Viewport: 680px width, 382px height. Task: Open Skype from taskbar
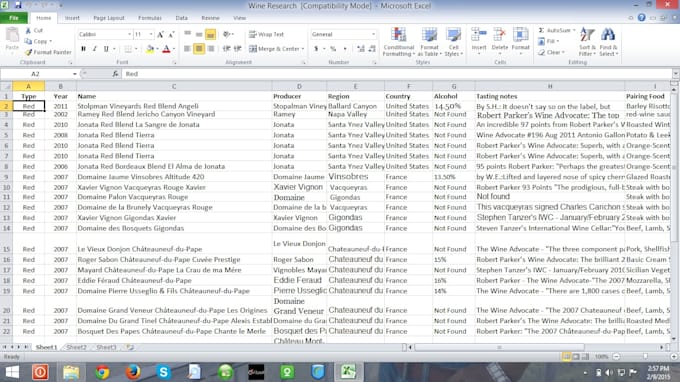[x=163, y=372]
